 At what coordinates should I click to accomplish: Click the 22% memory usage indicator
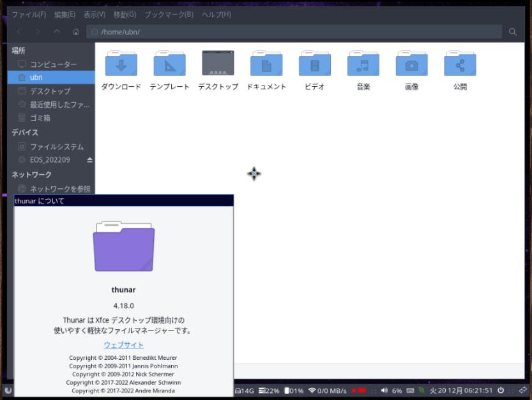click(269, 390)
